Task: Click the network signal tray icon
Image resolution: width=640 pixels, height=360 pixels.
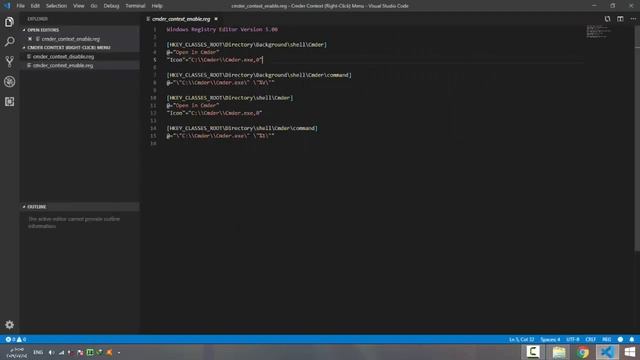Action: [61, 352]
